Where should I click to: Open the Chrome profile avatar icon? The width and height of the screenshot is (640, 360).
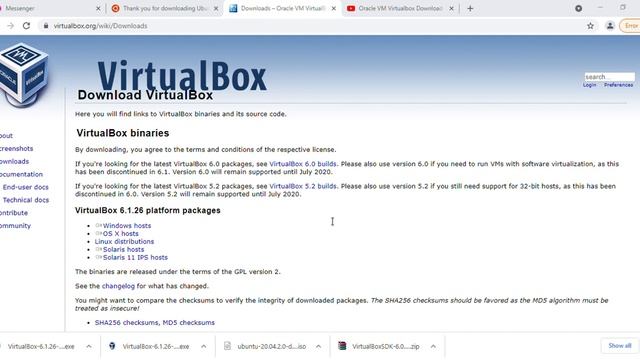pos(610,26)
